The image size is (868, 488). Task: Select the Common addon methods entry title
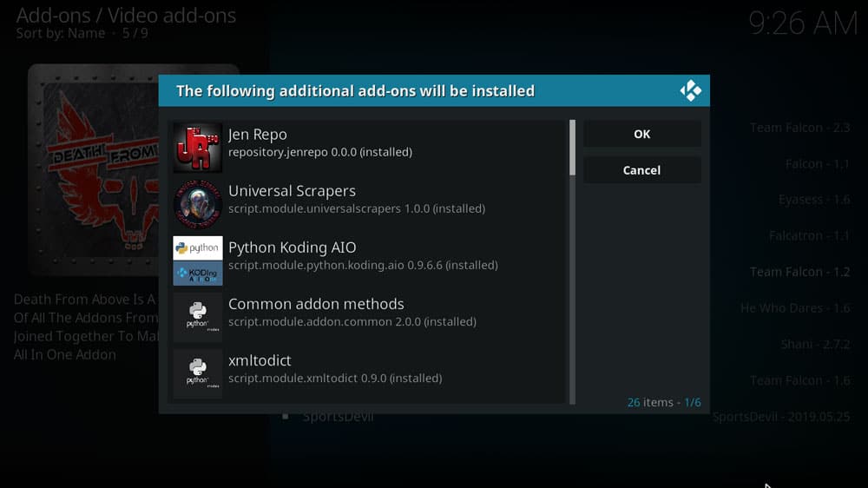tap(316, 304)
